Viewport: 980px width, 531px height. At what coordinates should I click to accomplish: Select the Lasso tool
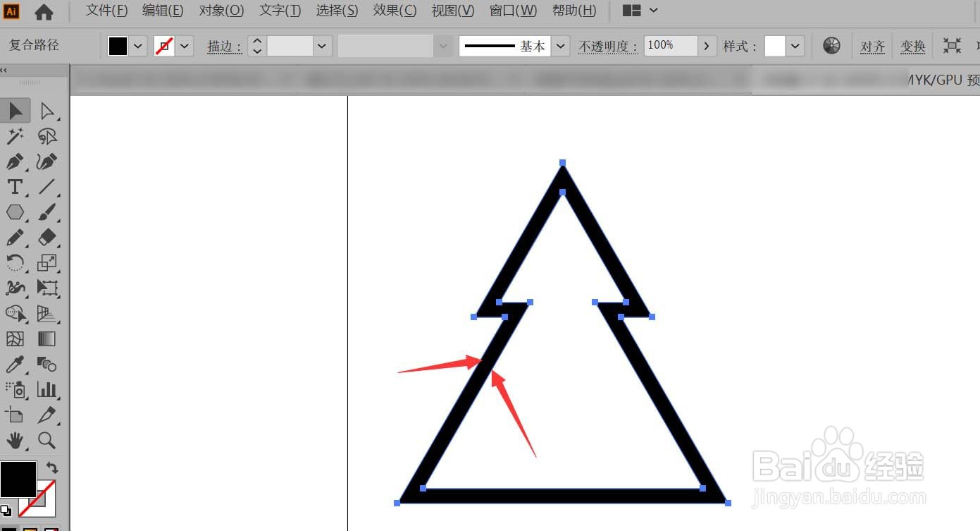[x=46, y=136]
